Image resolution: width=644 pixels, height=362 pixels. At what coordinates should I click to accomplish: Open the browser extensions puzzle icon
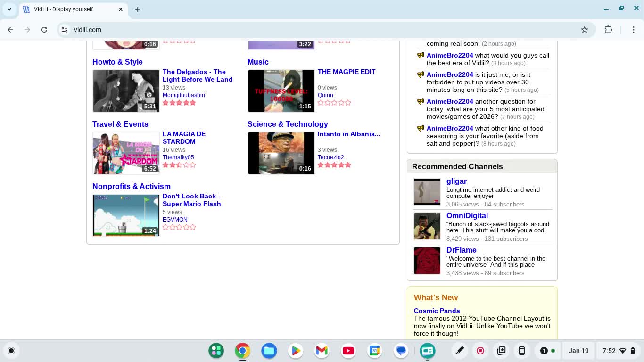[x=608, y=30]
